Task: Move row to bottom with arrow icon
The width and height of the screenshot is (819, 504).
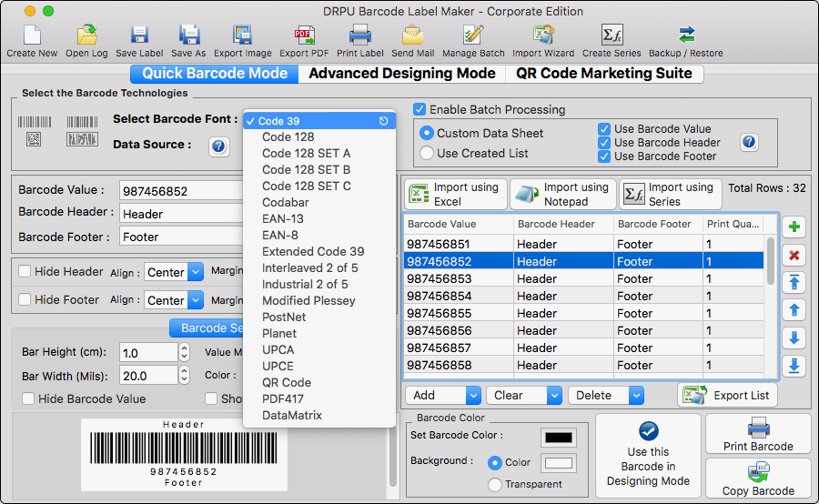Action: (x=794, y=366)
